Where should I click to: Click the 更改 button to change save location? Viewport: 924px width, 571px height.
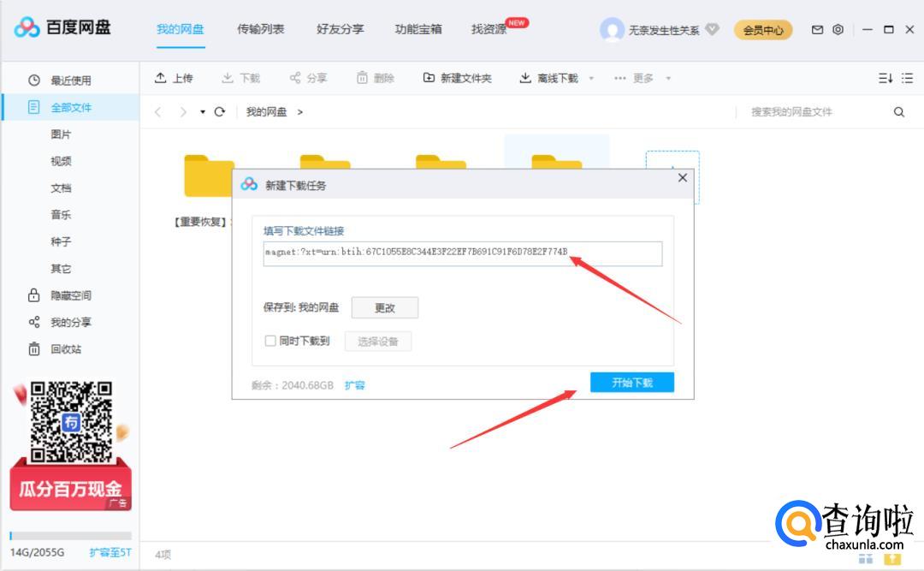click(384, 308)
